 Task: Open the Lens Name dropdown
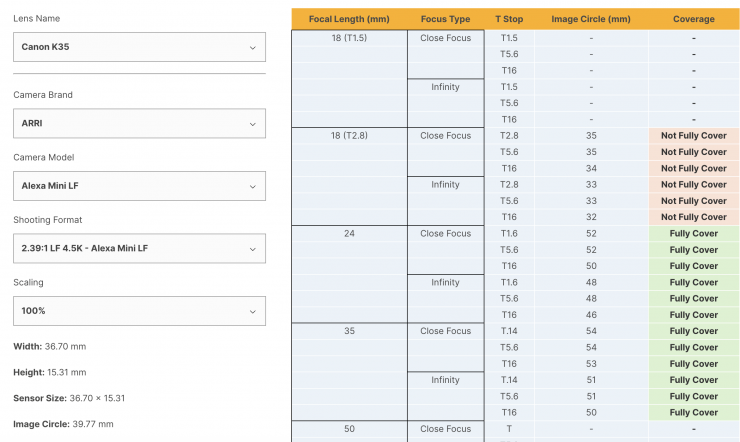(x=139, y=47)
